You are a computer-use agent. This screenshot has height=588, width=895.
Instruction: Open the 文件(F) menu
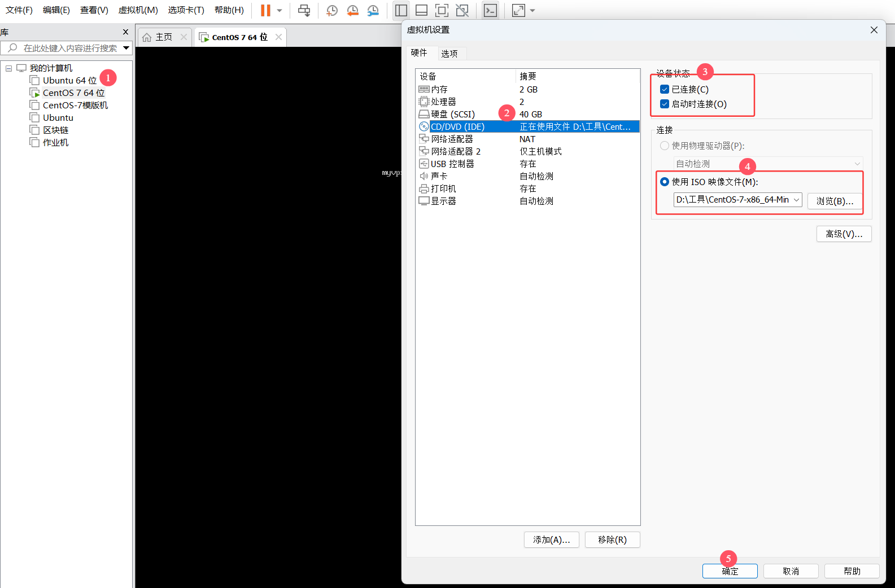19,10
